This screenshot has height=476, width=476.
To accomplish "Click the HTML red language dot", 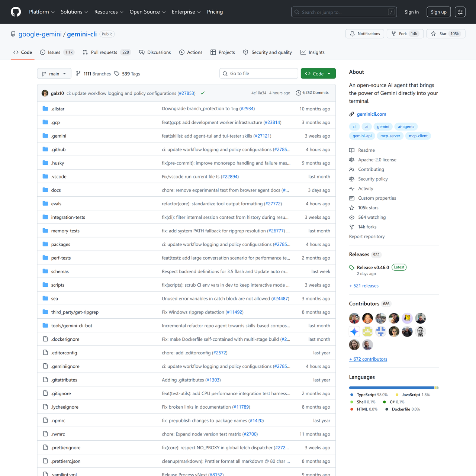I will 352,409.
